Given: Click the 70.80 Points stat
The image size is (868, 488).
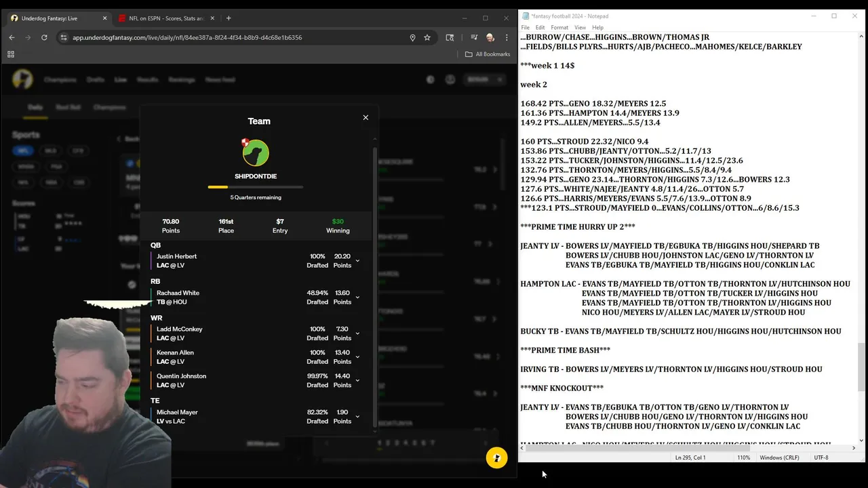Looking at the screenshot, I should (x=171, y=226).
